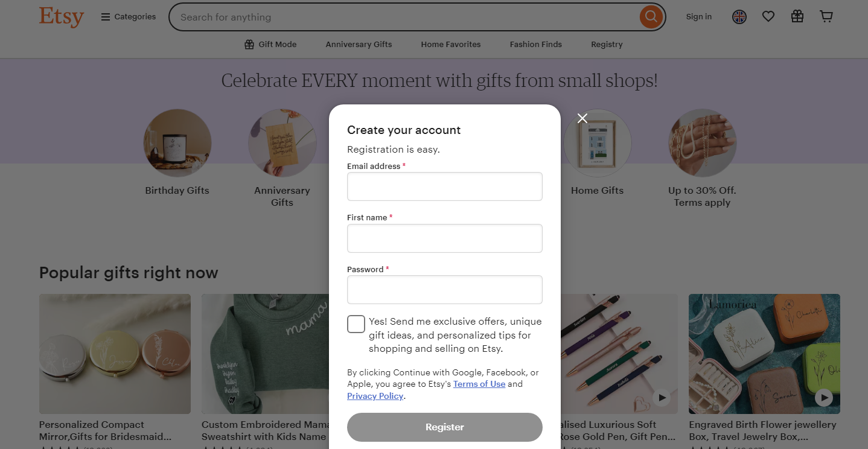Click the search magnifier icon
Image resolution: width=868 pixels, height=449 pixels.
pos(651,17)
